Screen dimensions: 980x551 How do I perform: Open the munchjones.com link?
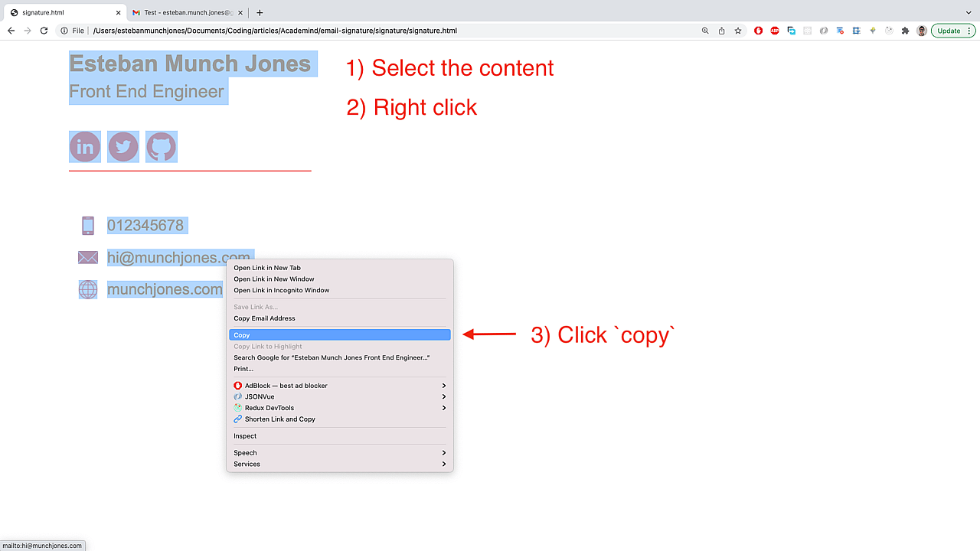coord(165,289)
